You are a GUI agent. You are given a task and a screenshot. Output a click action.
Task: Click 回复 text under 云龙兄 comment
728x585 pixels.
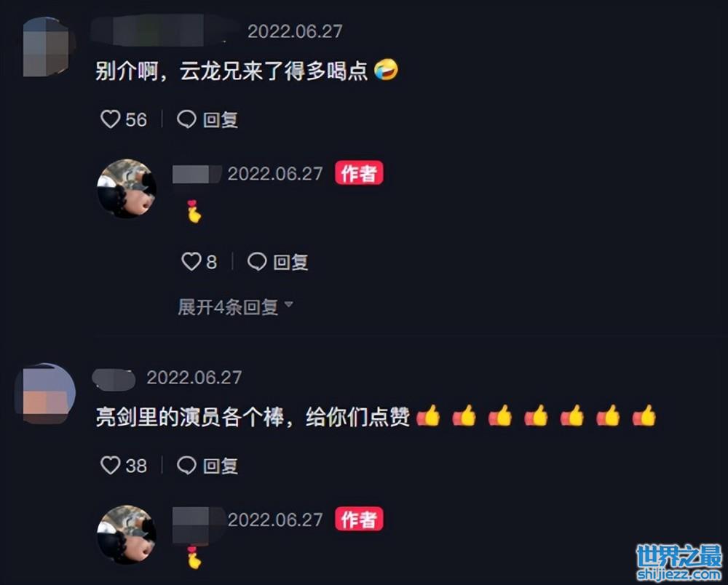[x=221, y=119]
